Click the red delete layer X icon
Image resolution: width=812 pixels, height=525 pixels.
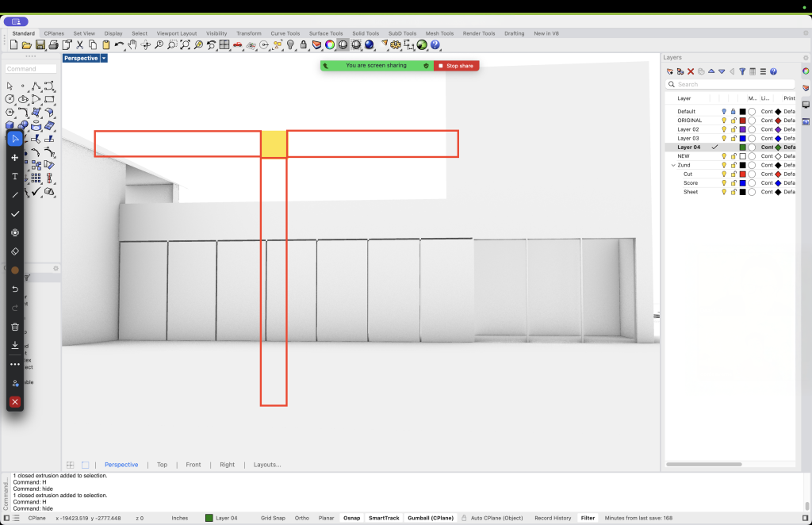(x=691, y=71)
